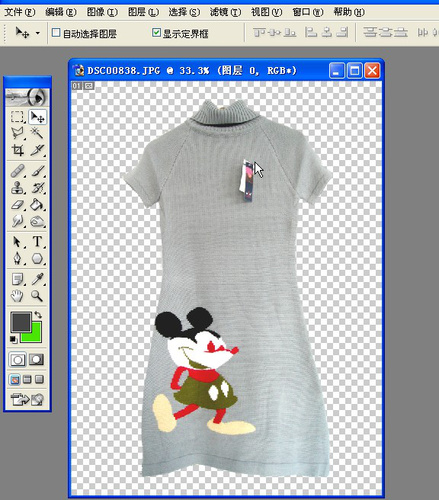
Task: Open the 图像(I) menu
Action: click(102, 12)
